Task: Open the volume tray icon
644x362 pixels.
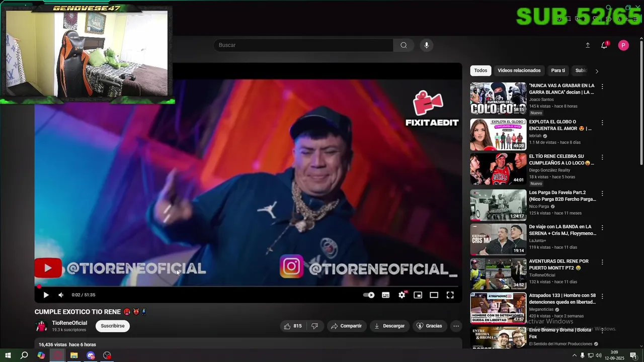Action: pyautogui.click(x=599, y=355)
